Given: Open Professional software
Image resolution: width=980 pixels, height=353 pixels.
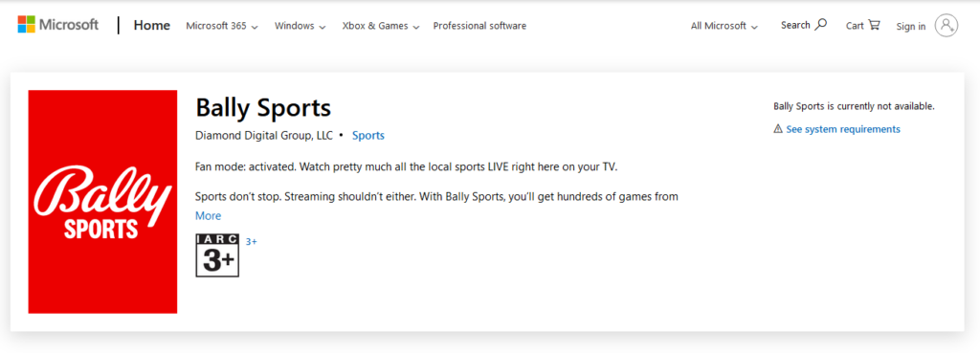Looking at the screenshot, I should click(479, 26).
